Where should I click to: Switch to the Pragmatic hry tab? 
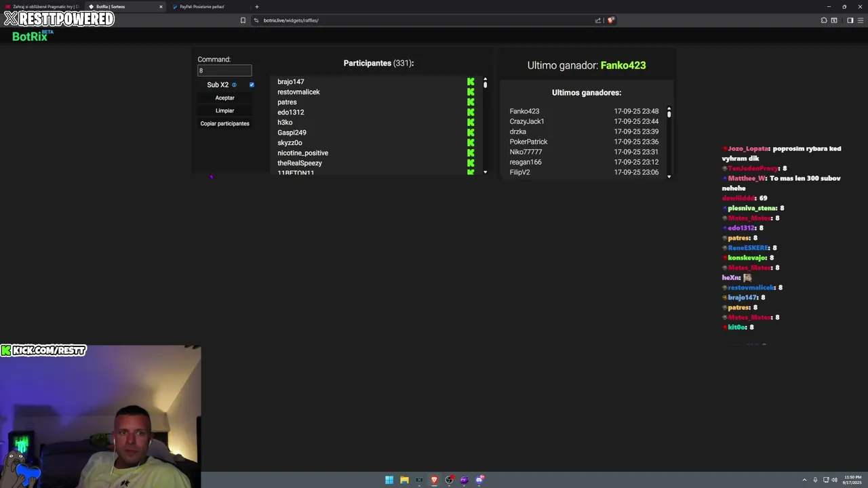tap(42, 7)
